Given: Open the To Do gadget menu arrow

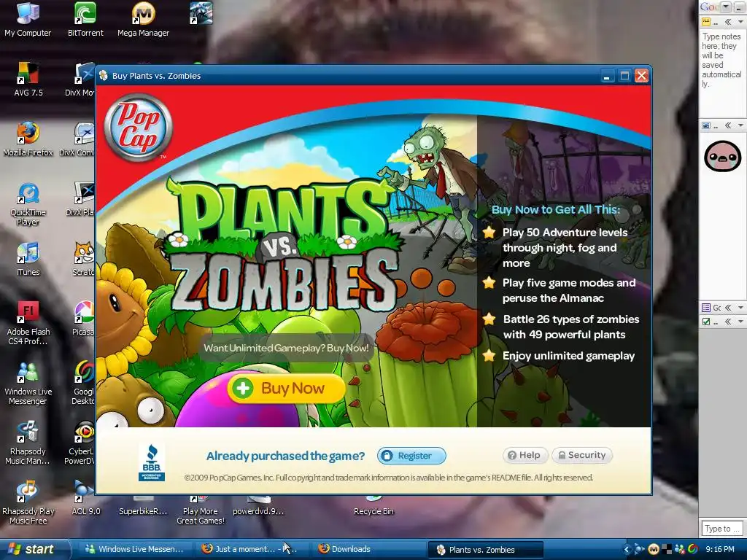Looking at the screenshot, I should pyautogui.click(x=740, y=322).
